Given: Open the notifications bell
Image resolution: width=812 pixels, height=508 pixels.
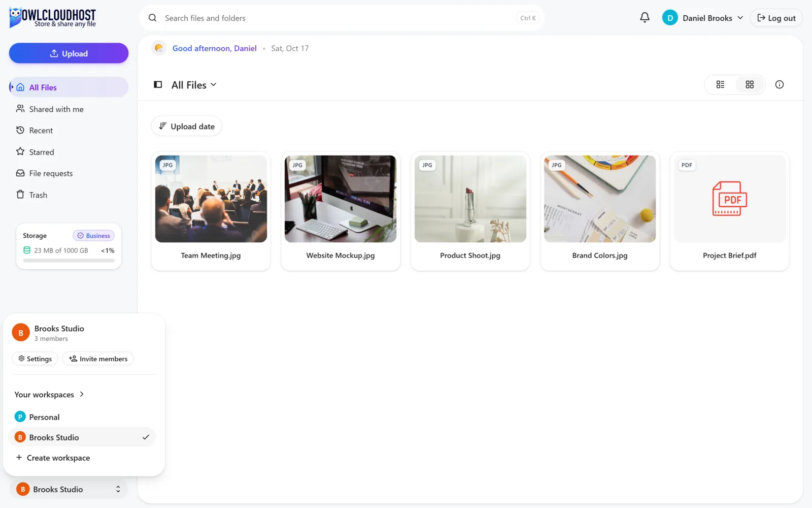Looking at the screenshot, I should tap(645, 18).
